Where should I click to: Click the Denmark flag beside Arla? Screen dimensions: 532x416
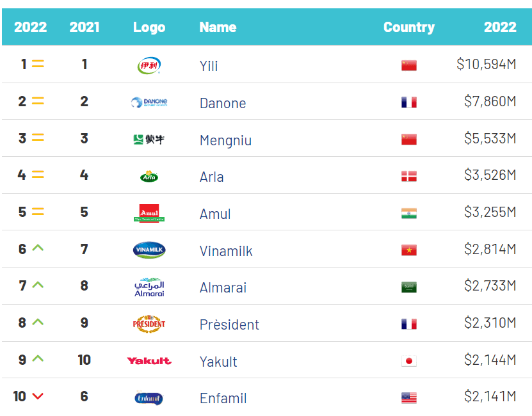[x=409, y=176]
